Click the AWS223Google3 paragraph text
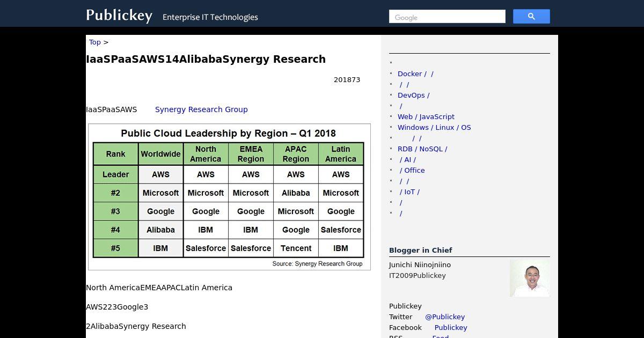This screenshot has width=644, height=338. click(117, 307)
